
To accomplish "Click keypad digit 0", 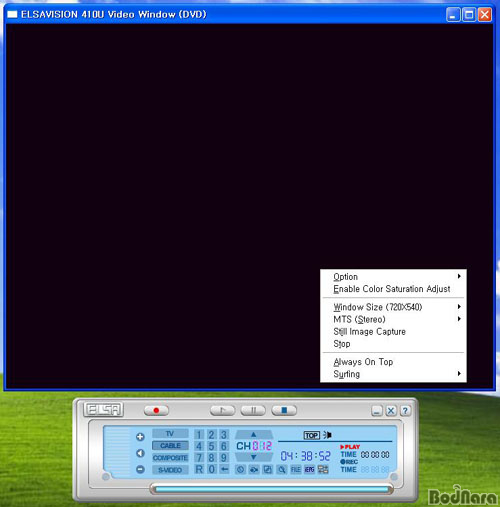I will [211, 469].
